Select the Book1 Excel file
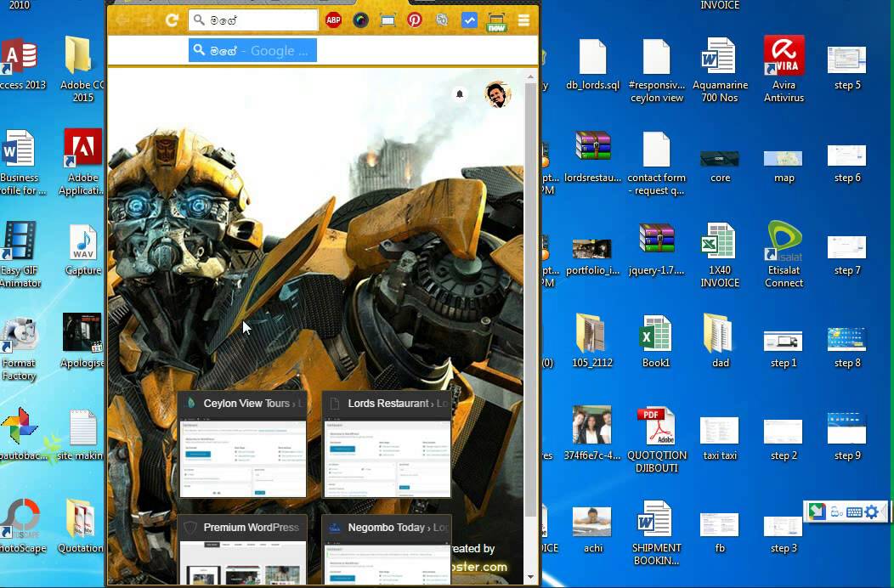 [x=656, y=341]
